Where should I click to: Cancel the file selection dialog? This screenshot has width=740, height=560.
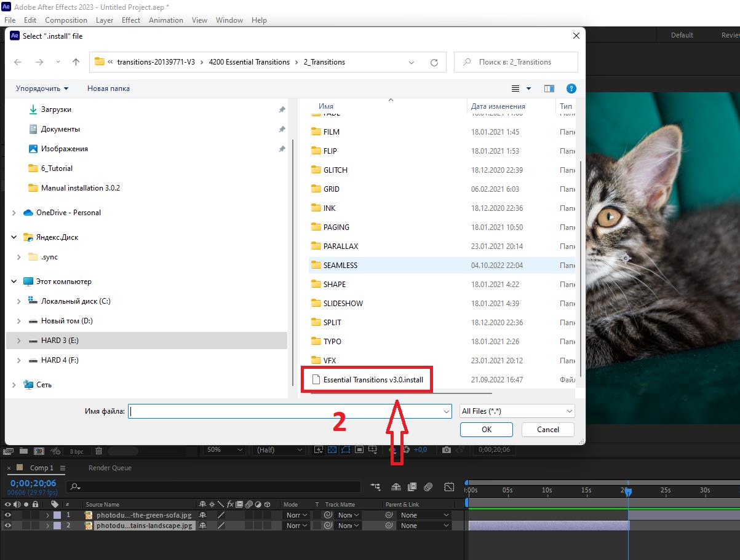click(547, 430)
